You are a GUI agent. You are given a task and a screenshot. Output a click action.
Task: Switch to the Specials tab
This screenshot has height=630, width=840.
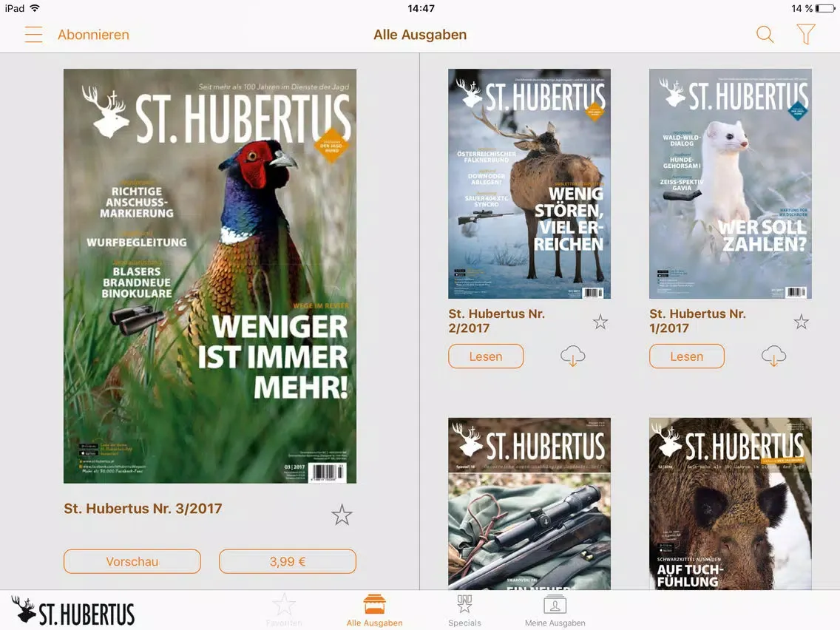(x=464, y=609)
